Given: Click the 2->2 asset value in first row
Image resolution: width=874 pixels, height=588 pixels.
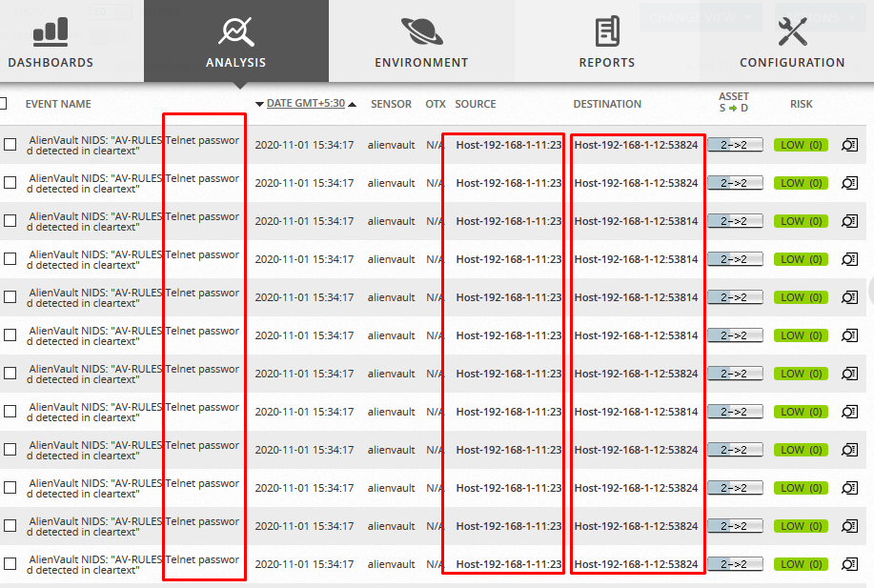Looking at the screenshot, I should tap(735, 145).
